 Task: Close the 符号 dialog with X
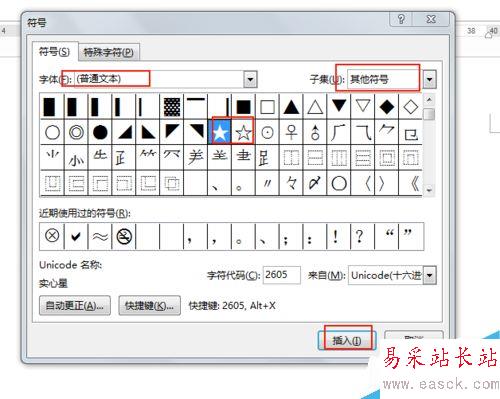coord(431,19)
